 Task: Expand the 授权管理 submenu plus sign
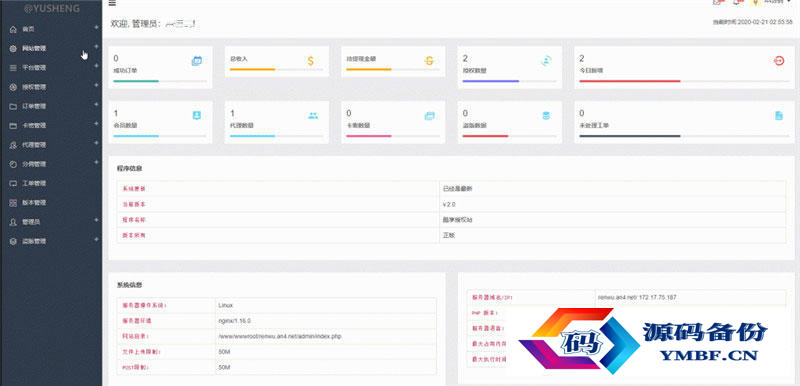[96, 85]
